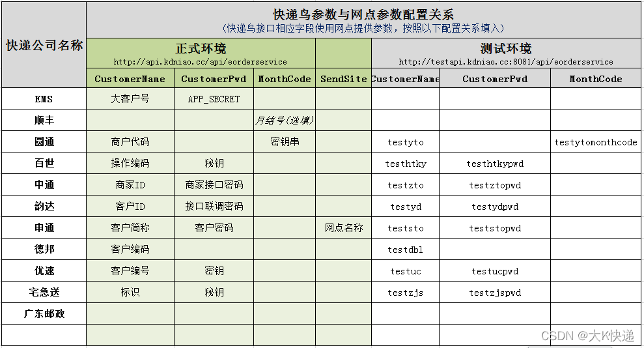Select the 顺丰 row label

(x=44, y=120)
